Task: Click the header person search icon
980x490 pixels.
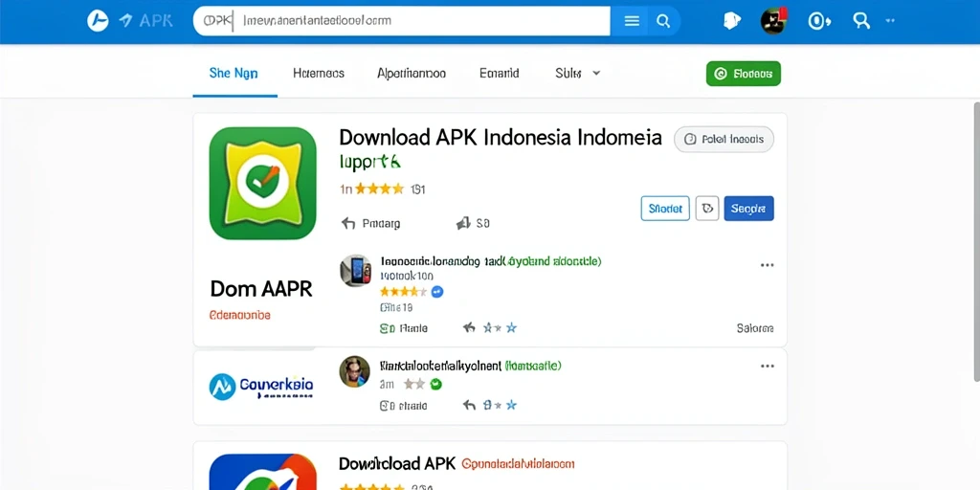Action: coord(861,21)
